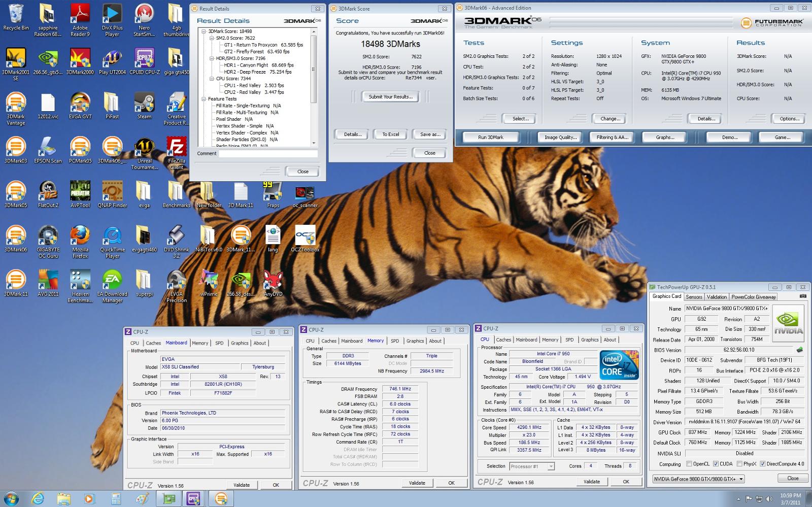The image size is (812, 507).
Task: Open SPD tab in CPU-Z Mainboard window
Action: pos(219,343)
